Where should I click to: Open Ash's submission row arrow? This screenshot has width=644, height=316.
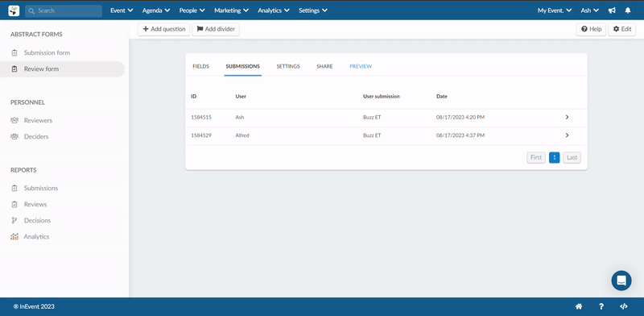tap(567, 117)
